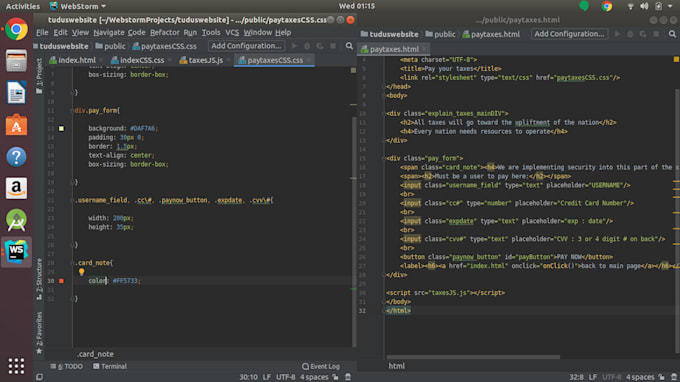Viewport: 680px width, 382px height.
Task: Open the Help icon in the dock
Action: pyautogui.click(x=16, y=157)
